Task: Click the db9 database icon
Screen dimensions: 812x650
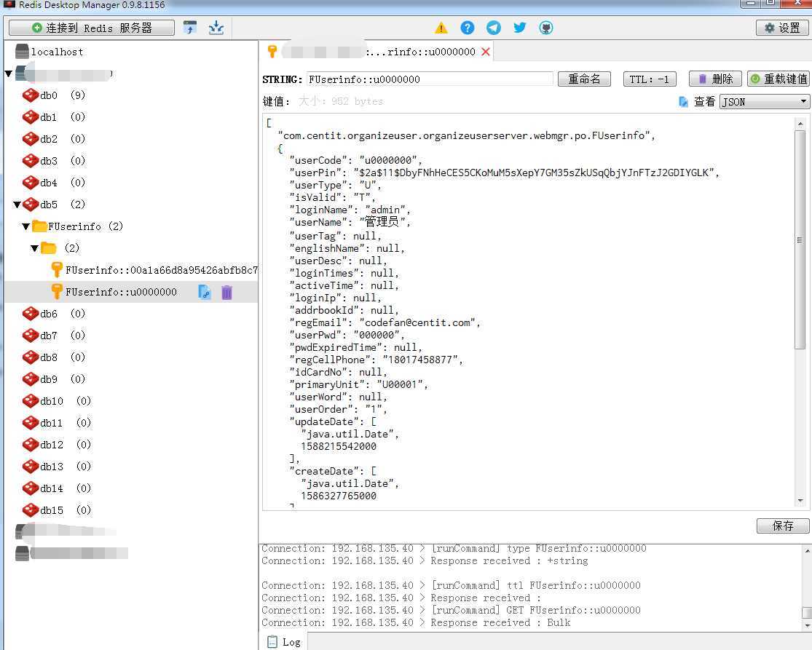Action: (x=31, y=379)
